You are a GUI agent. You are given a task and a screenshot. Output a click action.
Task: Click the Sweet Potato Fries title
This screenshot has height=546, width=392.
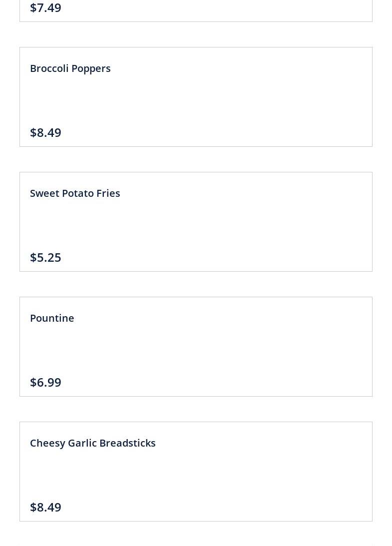75,193
